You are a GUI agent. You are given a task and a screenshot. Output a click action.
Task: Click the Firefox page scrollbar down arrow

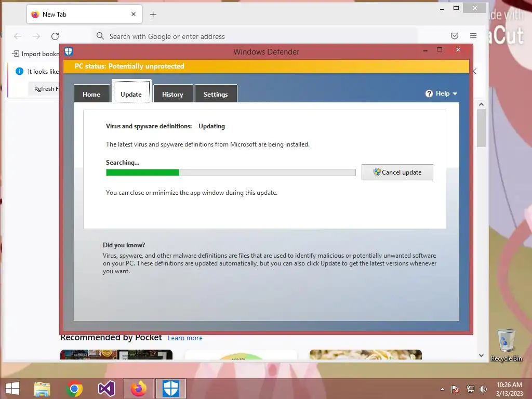pyautogui.click(x=481, y=355)
